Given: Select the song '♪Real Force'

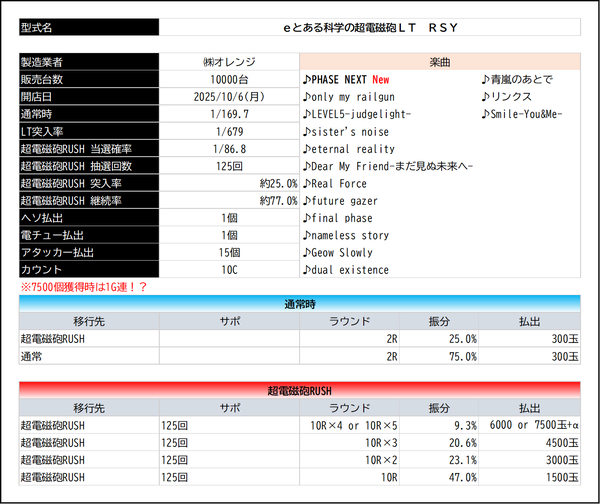Looking at the screenshot, I should point(334,184).
